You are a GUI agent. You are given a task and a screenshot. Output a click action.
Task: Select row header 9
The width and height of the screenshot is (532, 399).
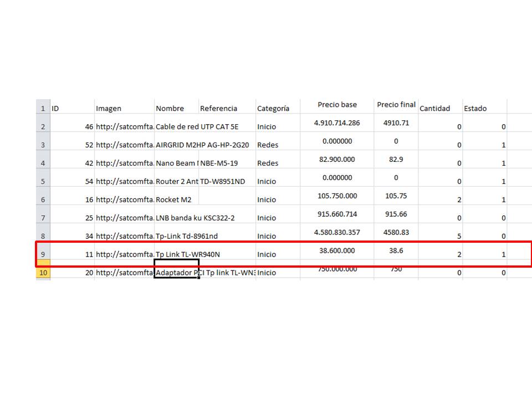point(43,250)
